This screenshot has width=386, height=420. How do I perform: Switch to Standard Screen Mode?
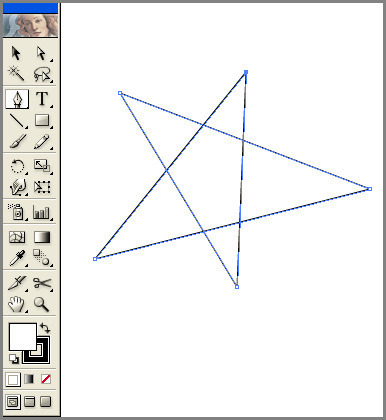(x=13, y=402)
